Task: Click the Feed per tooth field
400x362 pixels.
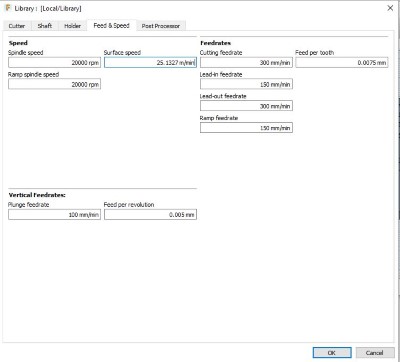Action: click(x=342, y=63)
